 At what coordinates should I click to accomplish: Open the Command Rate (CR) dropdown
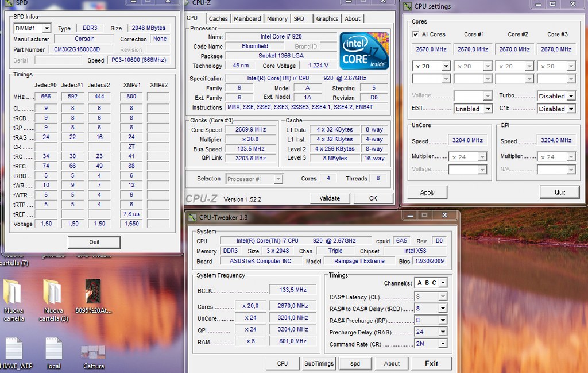click(x=443, y=344)
